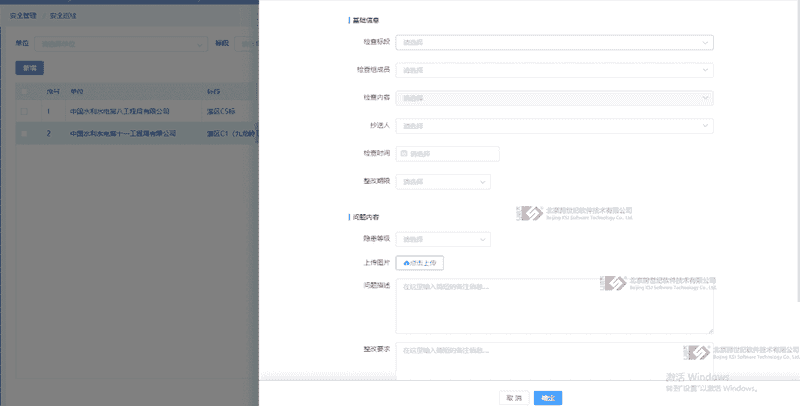Click the second breadcrumb item after 安全管理
The image size is (800, 406).
point(63,16)
